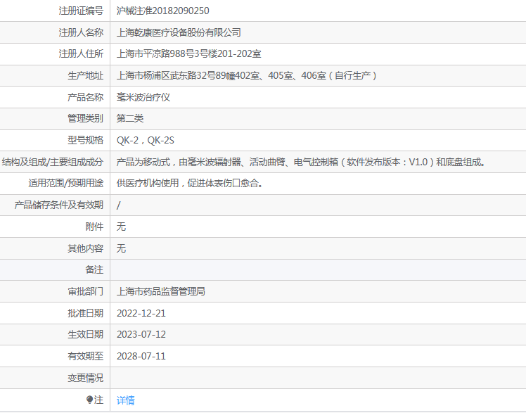Click the structure description beginning 产品为移动式
526x420 pixels.
click(301, 162)
